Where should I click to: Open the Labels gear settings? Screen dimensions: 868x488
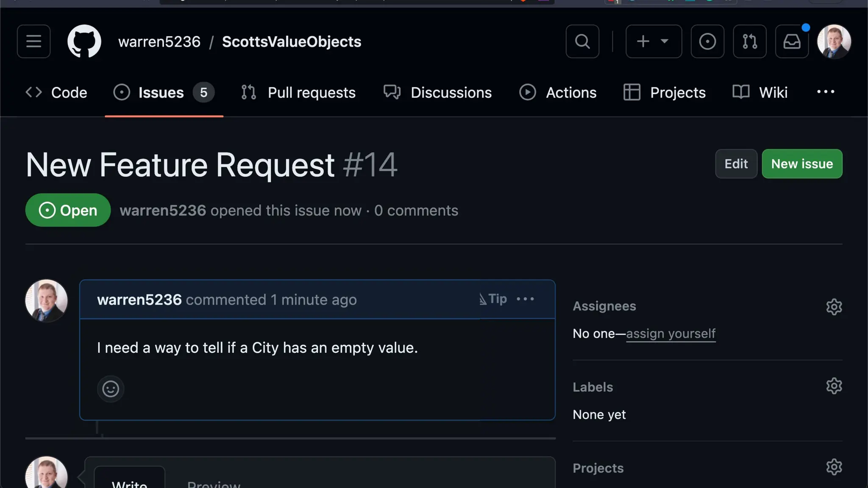coord(834,386)
